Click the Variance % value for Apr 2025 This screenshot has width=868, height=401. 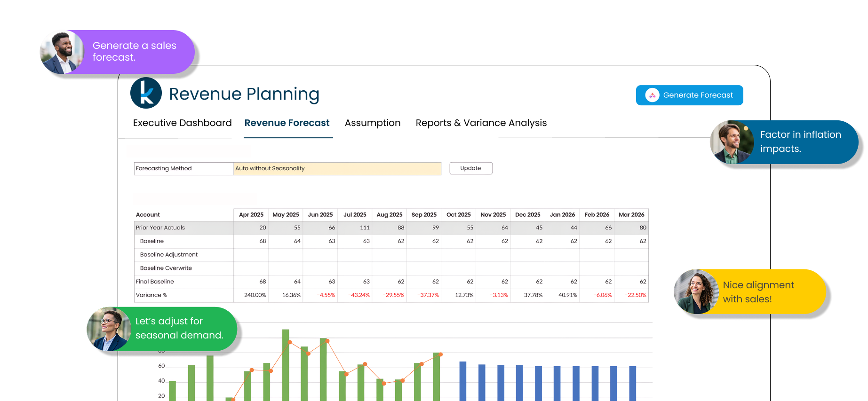[x=255, y=295]
